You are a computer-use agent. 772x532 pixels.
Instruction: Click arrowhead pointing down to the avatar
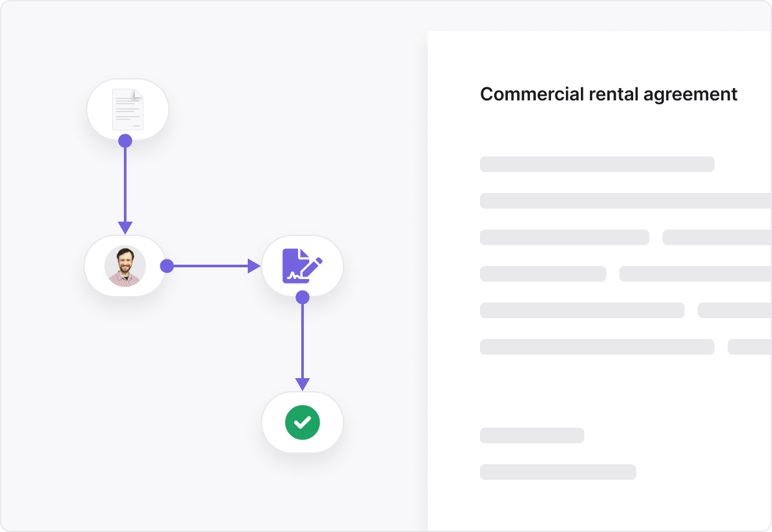coord(125,228)
